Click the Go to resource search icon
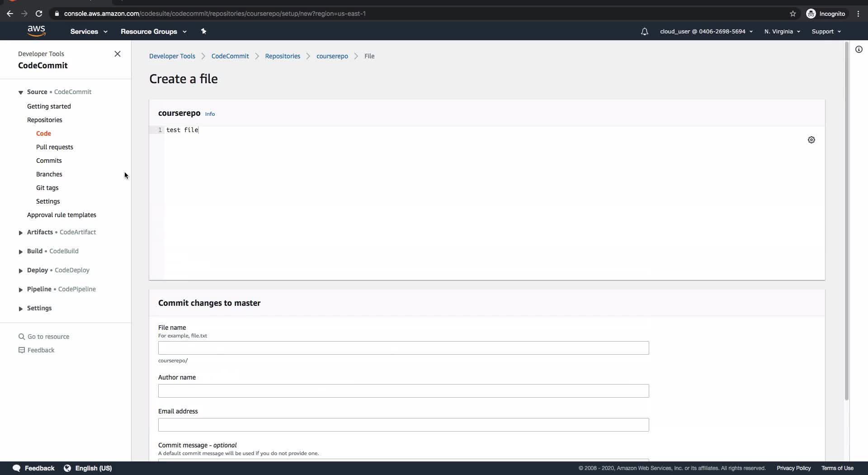Image resolution: width=868 pixels, height=475 pixels. tap(21, 337)
